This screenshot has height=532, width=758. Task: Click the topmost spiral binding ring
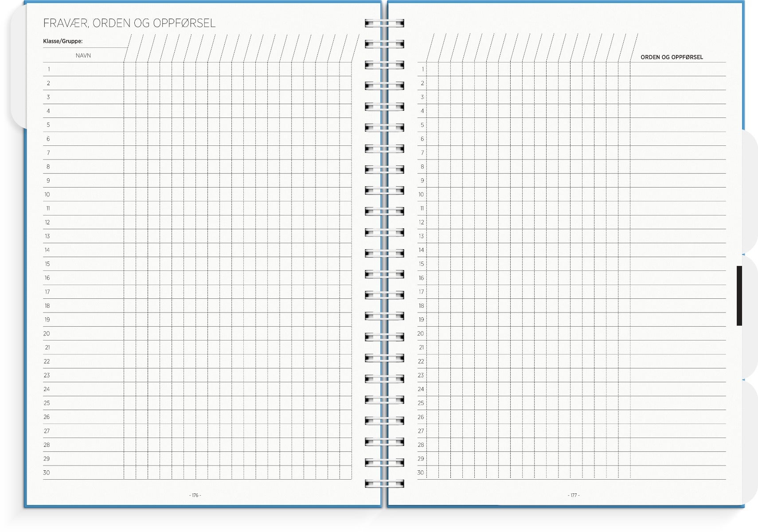tap(384, 23)
